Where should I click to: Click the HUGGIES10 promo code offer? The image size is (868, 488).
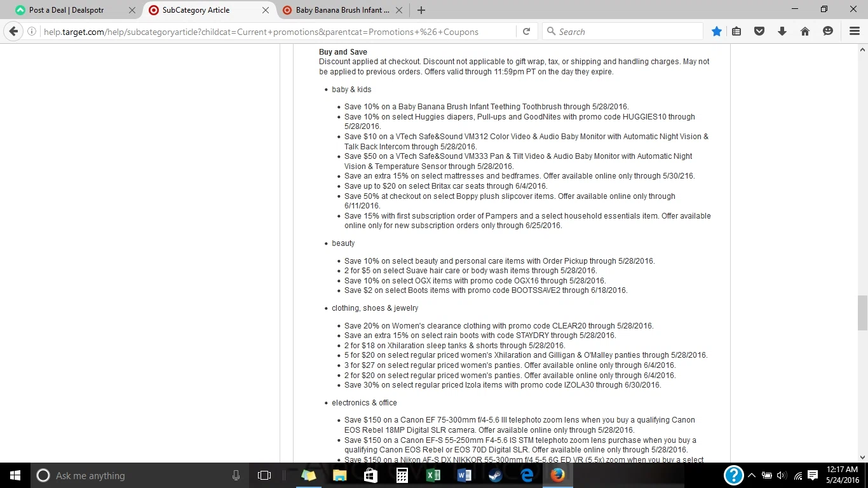pyautogui.click(x=520, y=121)
